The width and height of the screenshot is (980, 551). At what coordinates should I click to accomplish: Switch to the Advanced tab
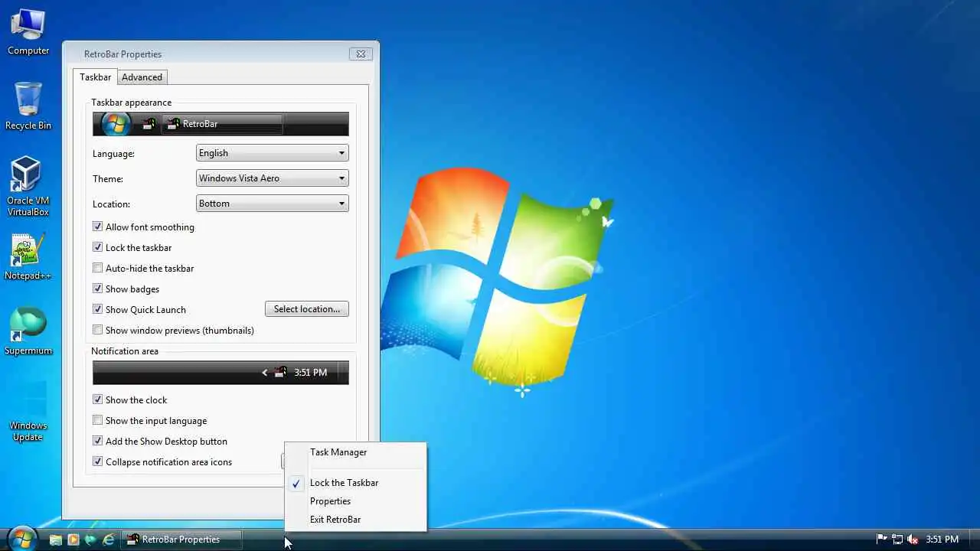(142, 77)
